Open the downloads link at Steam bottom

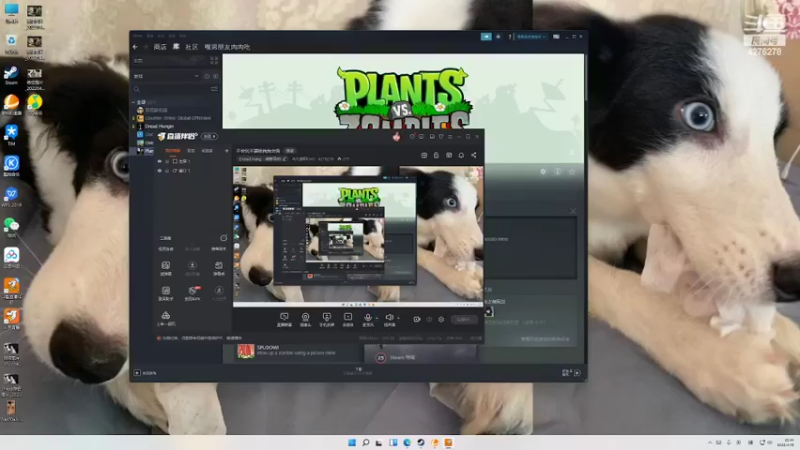(x=358, y=371)
